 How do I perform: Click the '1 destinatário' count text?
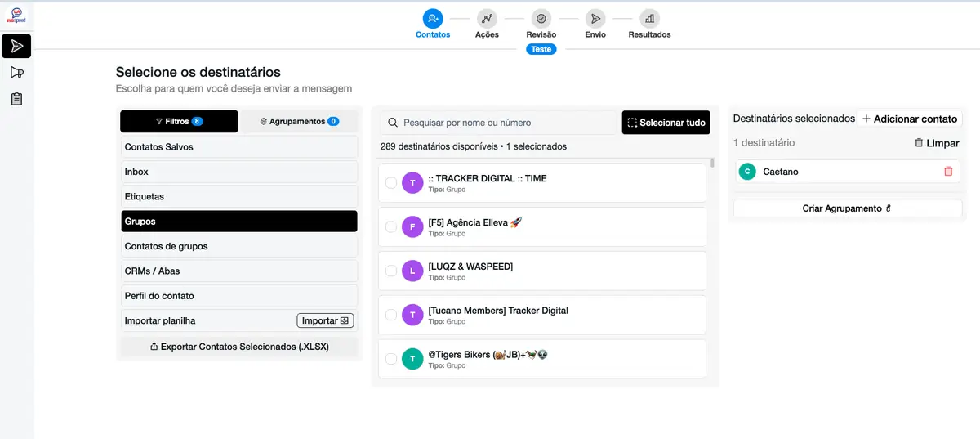coord(764,143)
